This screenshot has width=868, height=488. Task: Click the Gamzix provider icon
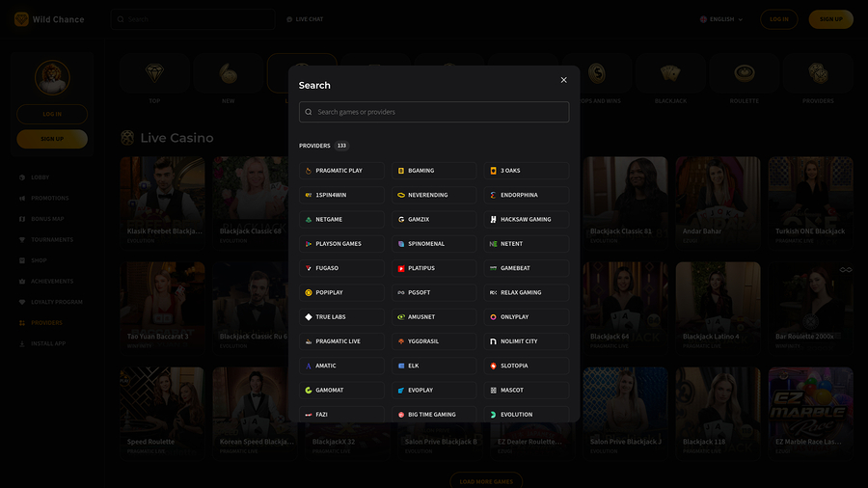(401, 220)
